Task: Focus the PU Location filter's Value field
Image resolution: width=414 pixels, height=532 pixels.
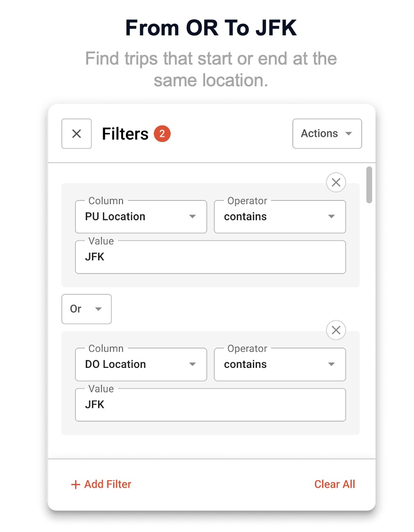Action: click(x=210, y=258)
